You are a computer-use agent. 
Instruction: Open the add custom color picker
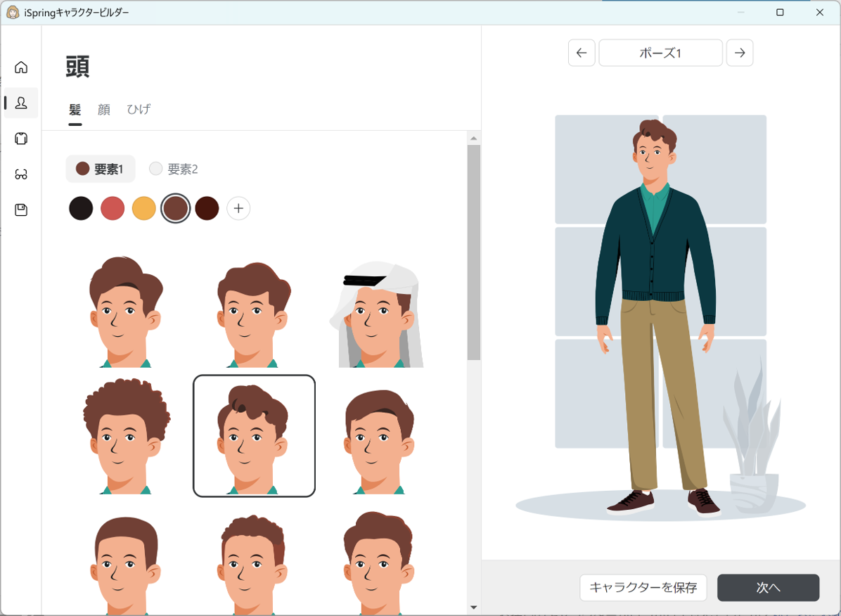click(238, 208)
